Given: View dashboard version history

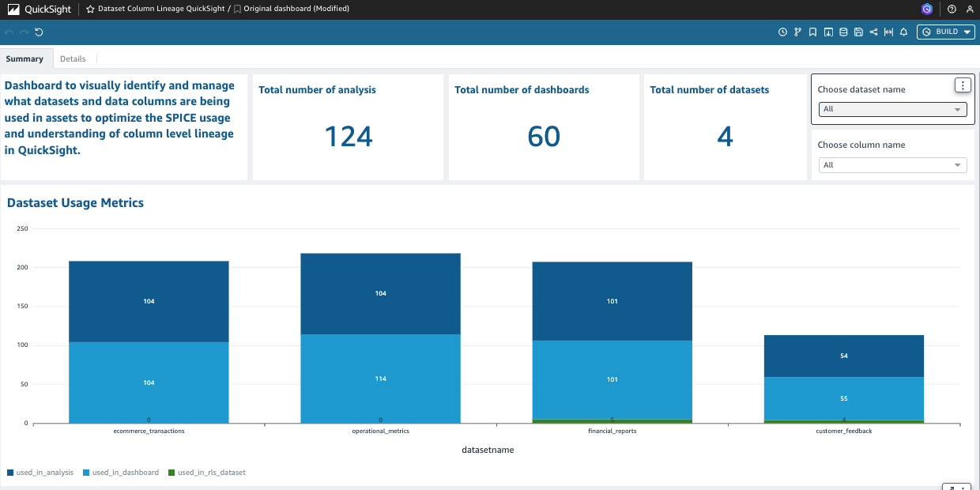Looking at the screenshot, I should (797, 32).
